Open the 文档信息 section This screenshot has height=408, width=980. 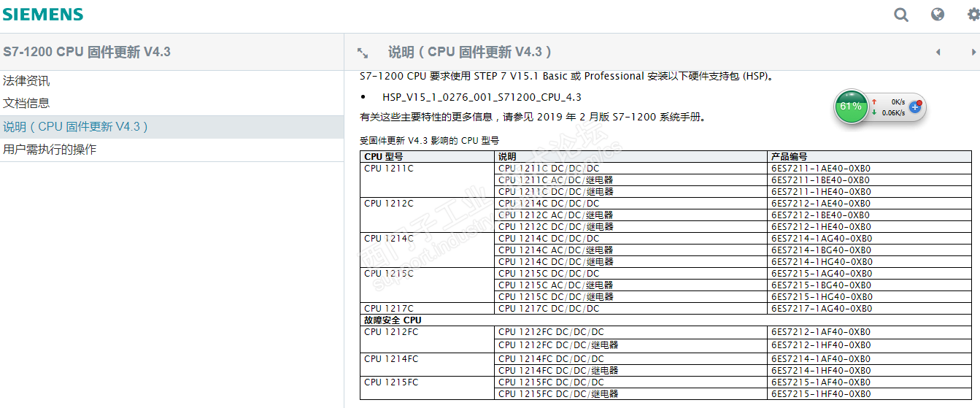pyautogui.click(x=26, y=104)
